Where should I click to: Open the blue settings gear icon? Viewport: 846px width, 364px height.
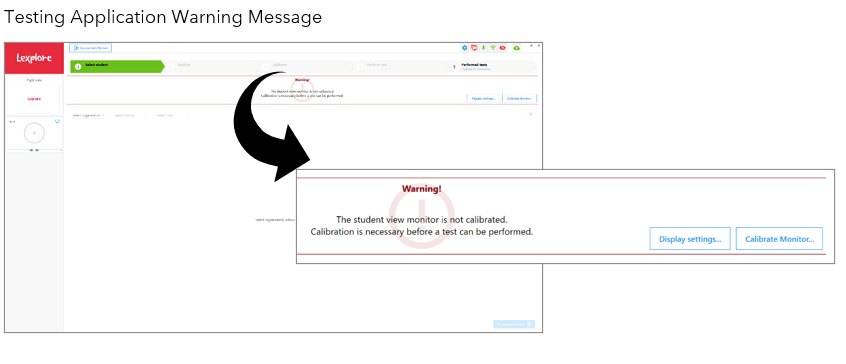click(x=465, y=48)
